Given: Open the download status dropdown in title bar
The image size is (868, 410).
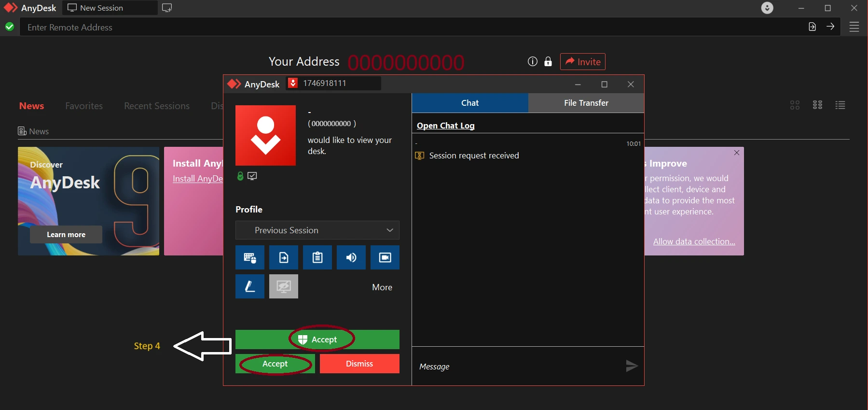Looking at the screenshot, I should (x=767, y=8).
